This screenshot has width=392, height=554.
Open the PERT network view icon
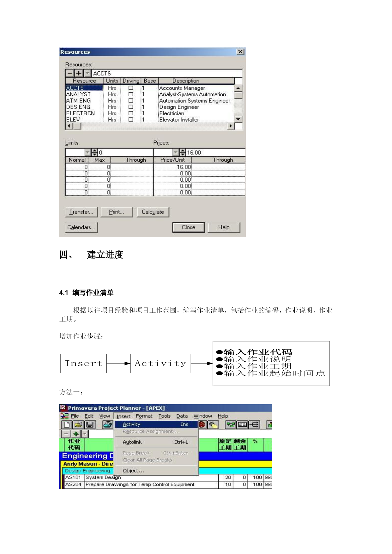pyautogui.click(x=231, y=425)
